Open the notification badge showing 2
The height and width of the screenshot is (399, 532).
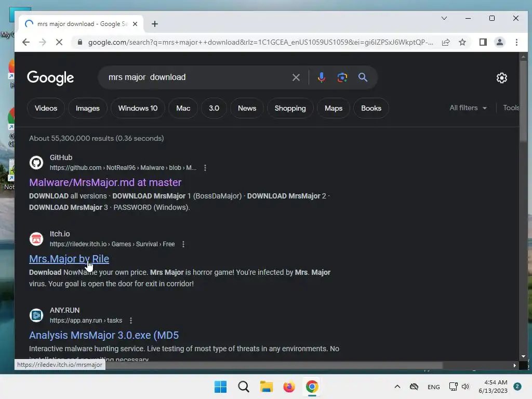click(517, 387)
